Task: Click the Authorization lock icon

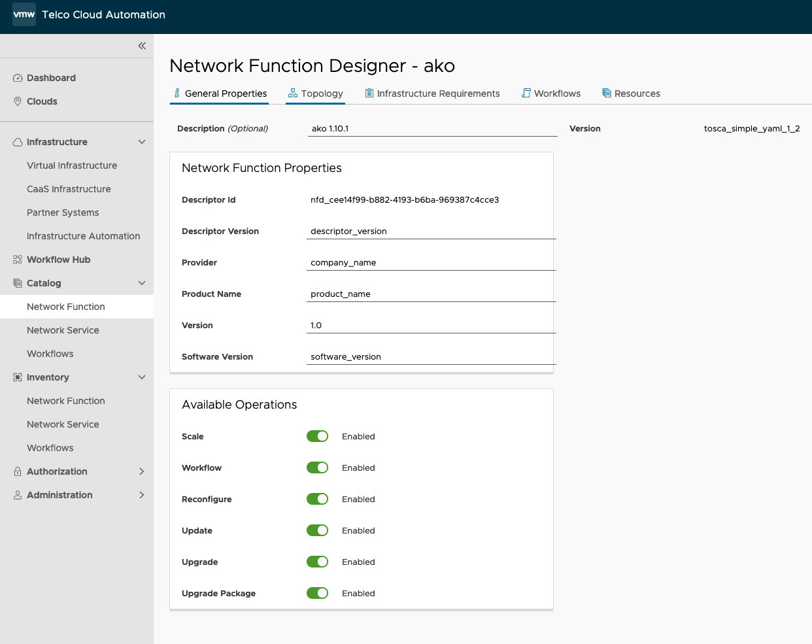Action: pos(16,471)
